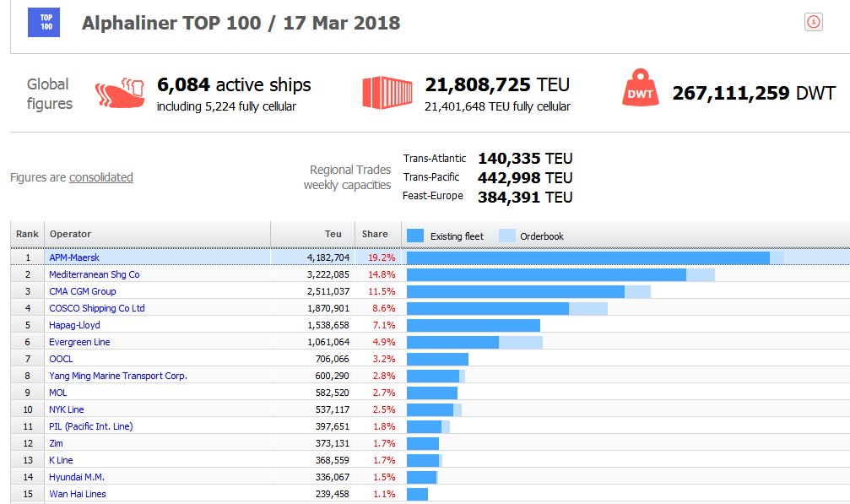
Task: Click the Existing fleet legend swatch
Action: pos(415,236)
